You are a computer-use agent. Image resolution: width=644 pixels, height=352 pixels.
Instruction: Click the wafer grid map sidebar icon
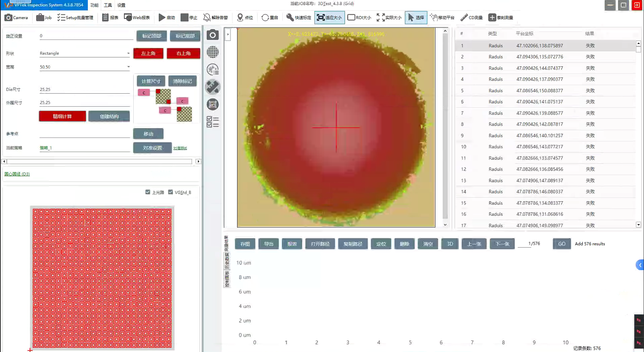click(x=213, y=52)
